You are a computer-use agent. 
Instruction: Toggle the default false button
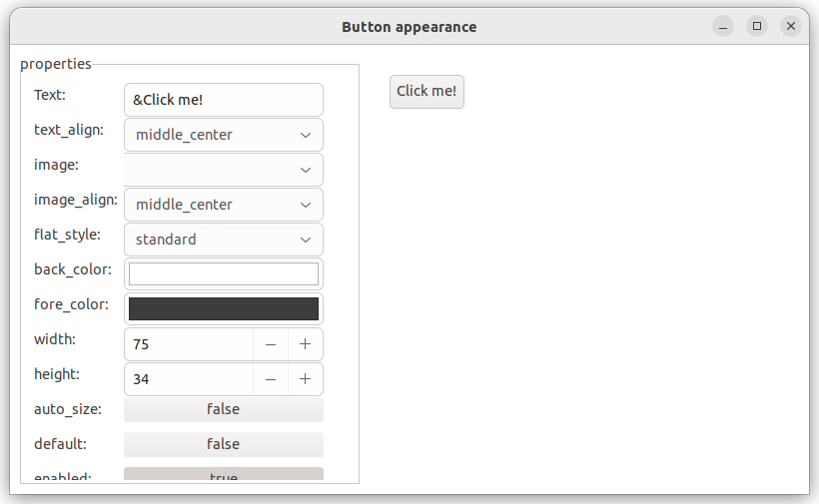pos(223,444)
